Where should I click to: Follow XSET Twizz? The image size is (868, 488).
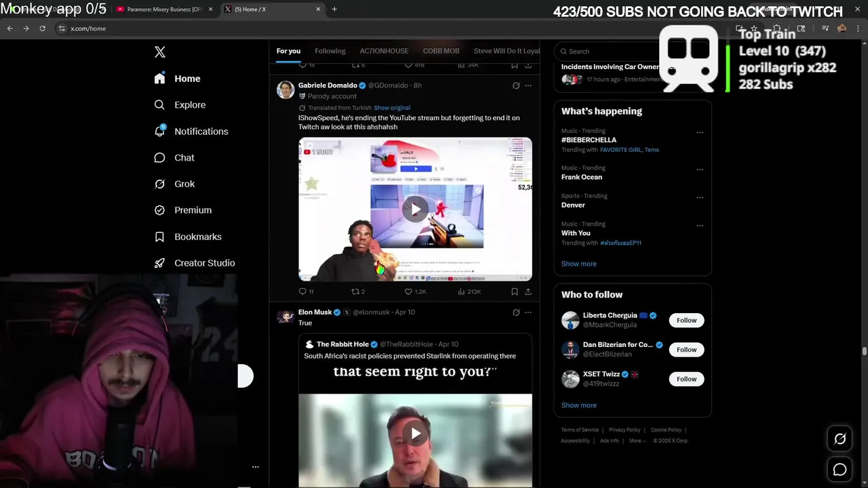[x=686, y=379]
